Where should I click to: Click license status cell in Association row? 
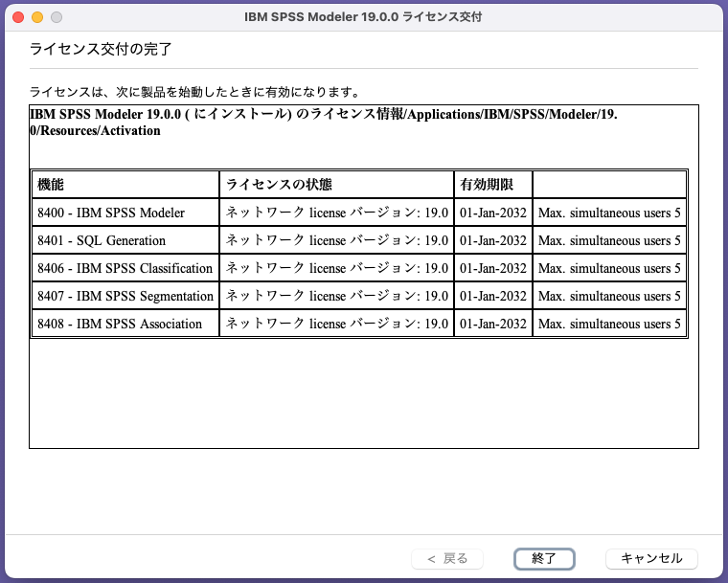click(336, 324)
